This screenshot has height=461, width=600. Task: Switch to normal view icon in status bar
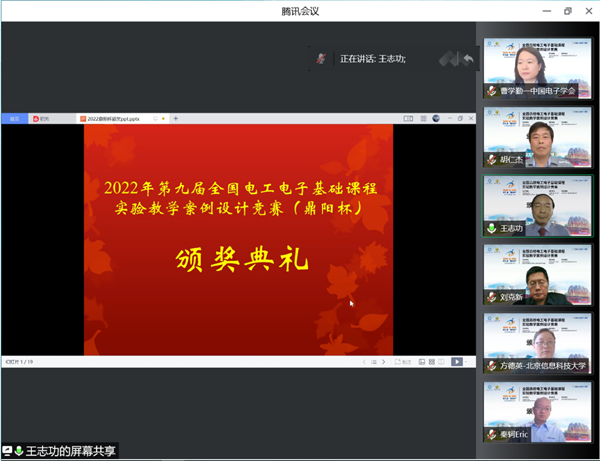(x=422, y=361)
